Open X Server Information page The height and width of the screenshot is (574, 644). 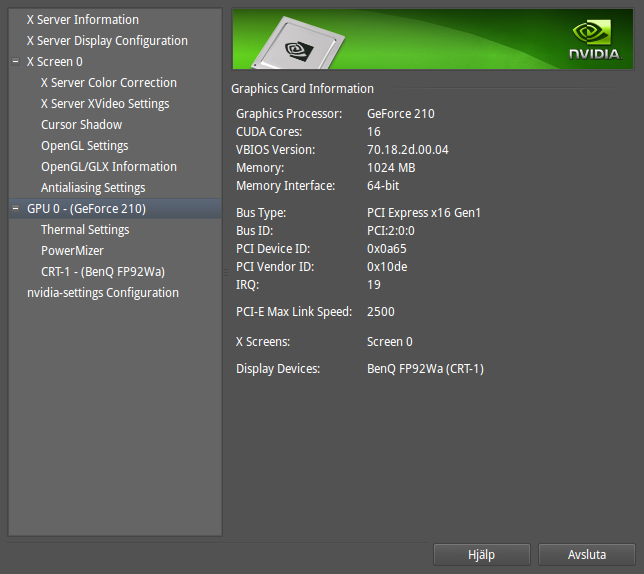(x=83, y=20)
